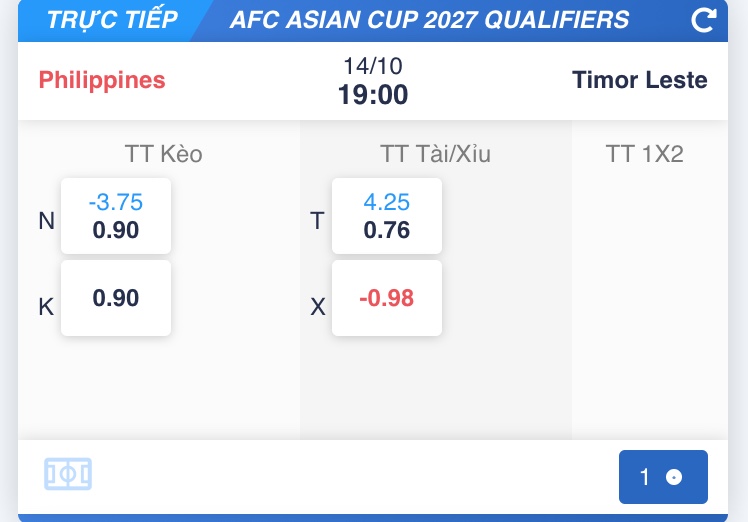Refresh the live odds with reload icon
The height and width of the screenshot is (522, 748).
[x=704, y=20]
